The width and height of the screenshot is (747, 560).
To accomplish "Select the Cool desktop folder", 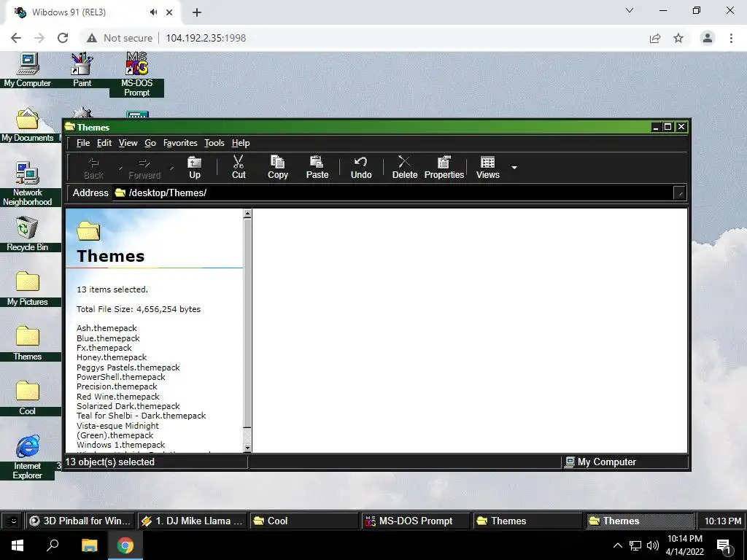I will click(x=27, y=398).
